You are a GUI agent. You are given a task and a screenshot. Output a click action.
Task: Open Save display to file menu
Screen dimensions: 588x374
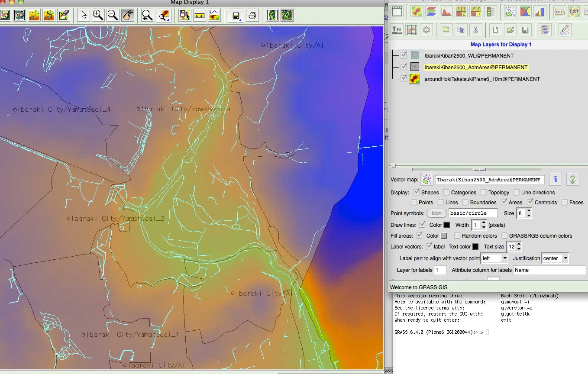(x=236, y=16)
